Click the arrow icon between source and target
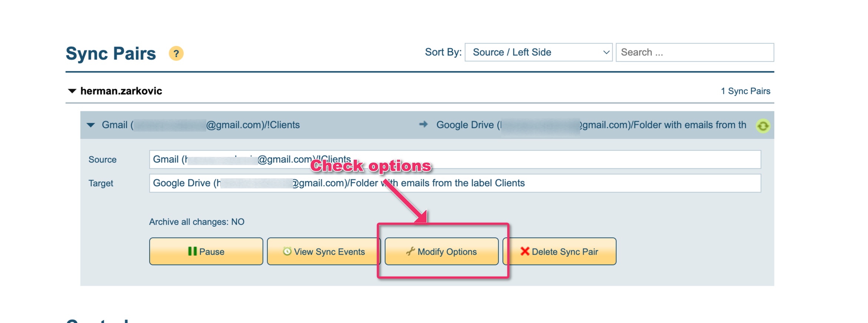This screenshot has width=868, height=323. 423,124
